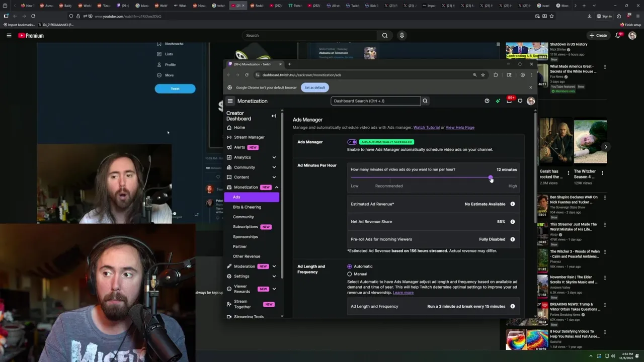Image resolution: width=644 pixels, height=362 pixels.
Task: Click the Learn more link
Action: tap(403, 293)
